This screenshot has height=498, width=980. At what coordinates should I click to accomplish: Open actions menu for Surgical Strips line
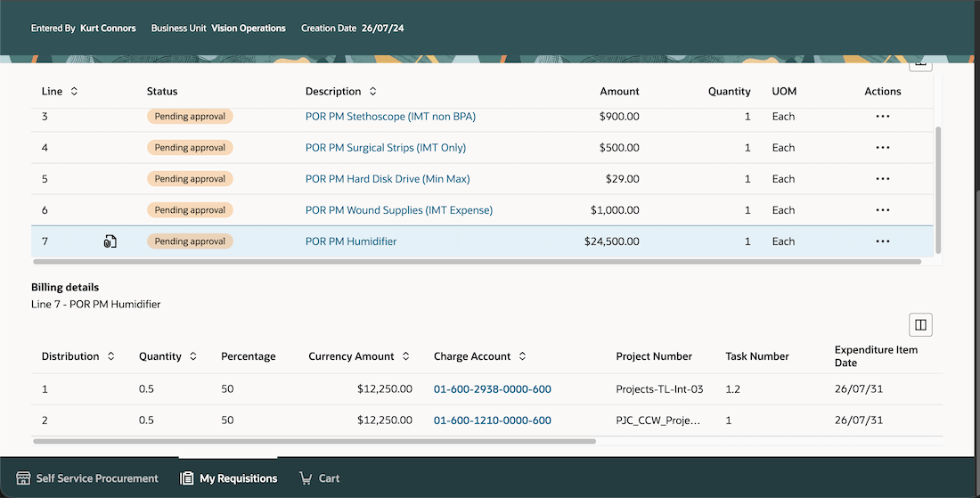click(x=883, y=148)
